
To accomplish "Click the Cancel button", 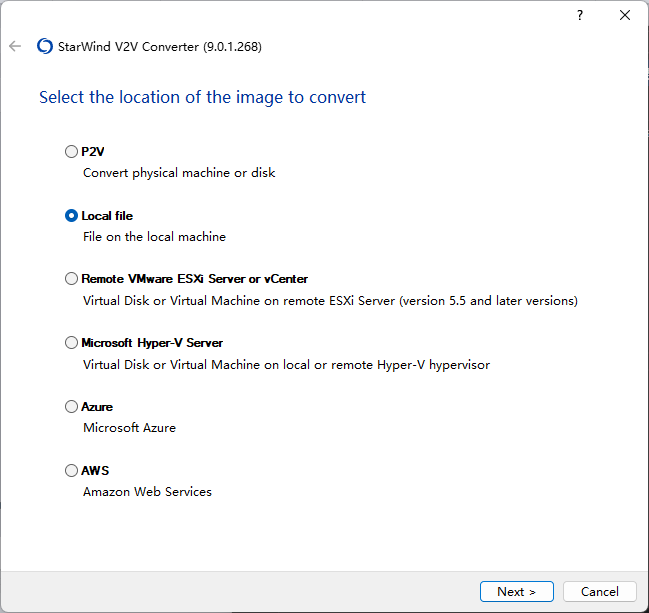I will point(600,591).
